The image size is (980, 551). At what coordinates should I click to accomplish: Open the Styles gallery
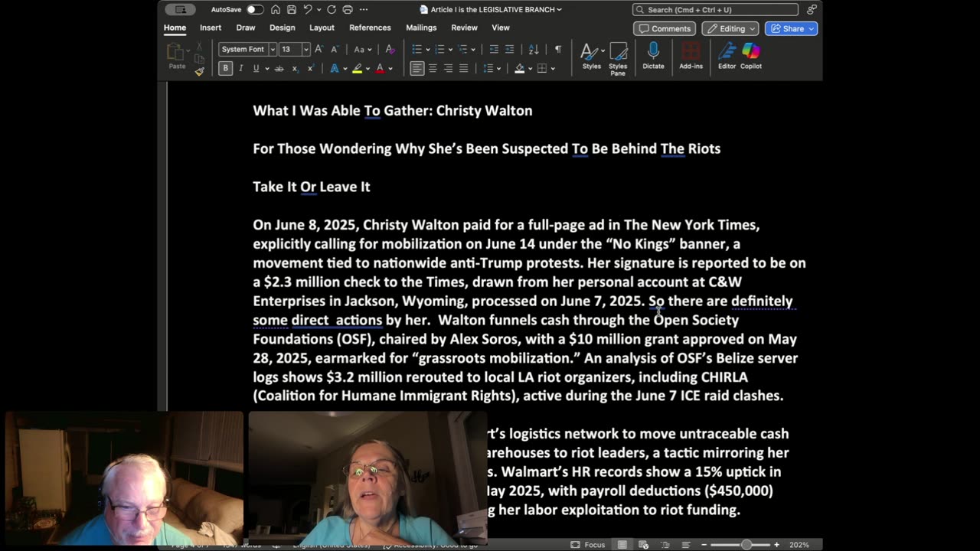[591, 56]
